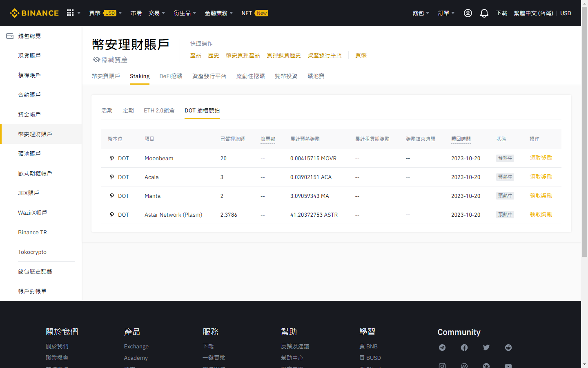Open the Facebook community icon
Viewport: 588px width, 368px height.
click(464, 348)
